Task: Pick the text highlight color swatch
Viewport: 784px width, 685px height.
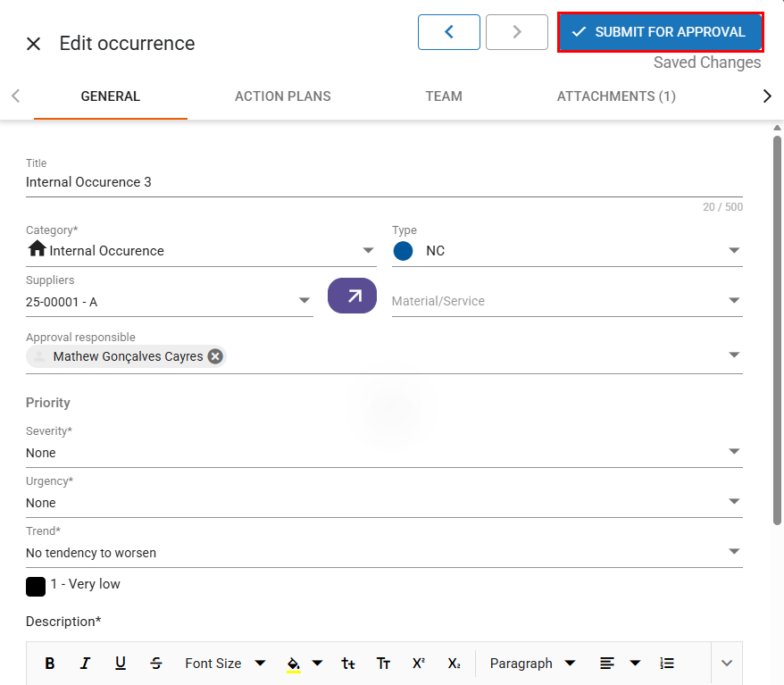Action: point(294,664)
